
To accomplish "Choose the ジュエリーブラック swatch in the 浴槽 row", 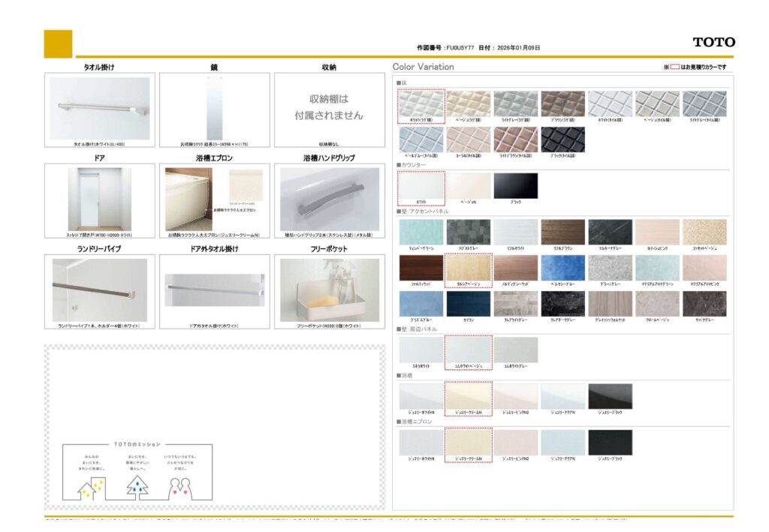I will click(x=610, y=396).
